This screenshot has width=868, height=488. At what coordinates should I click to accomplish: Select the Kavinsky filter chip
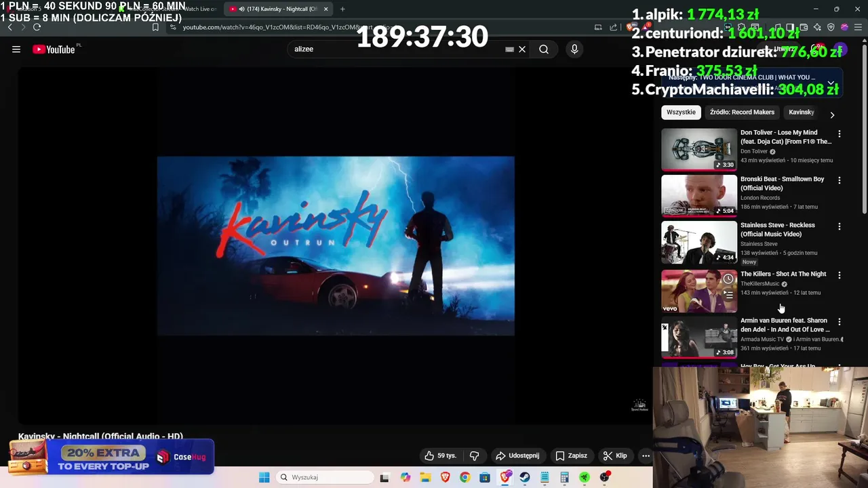[x=801, y=113]
